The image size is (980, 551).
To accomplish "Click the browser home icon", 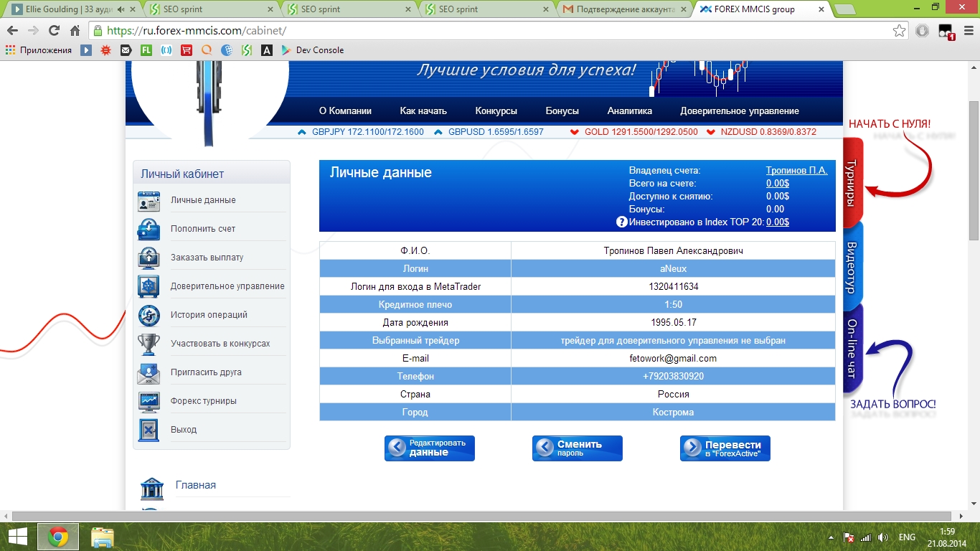I will tap(75, 31).
